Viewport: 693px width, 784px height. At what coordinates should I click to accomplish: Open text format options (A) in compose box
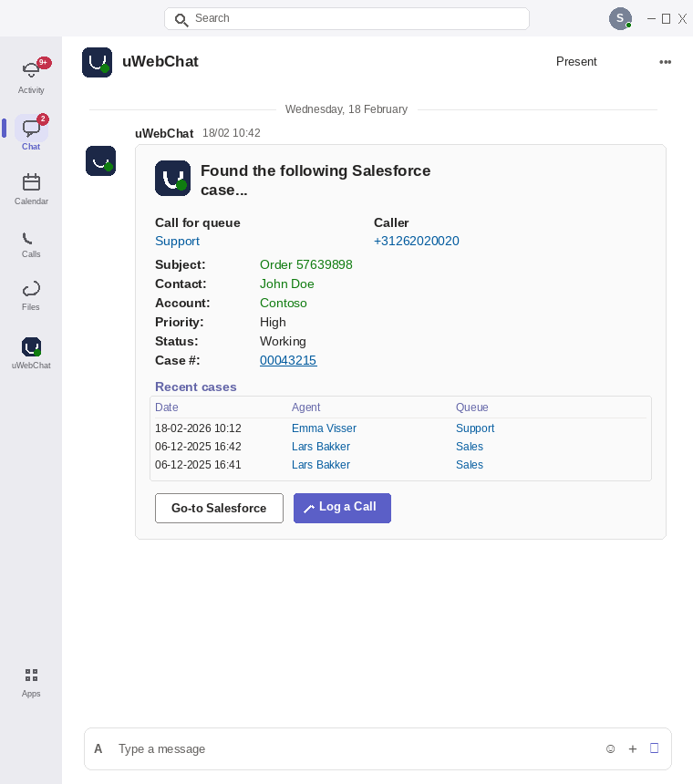coord(98,748)
